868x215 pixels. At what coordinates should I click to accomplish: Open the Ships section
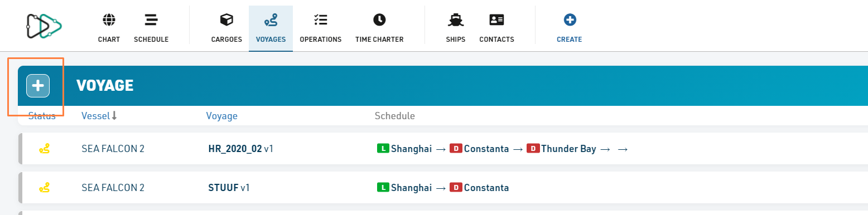pyautogui.click(x=456, y=28)
